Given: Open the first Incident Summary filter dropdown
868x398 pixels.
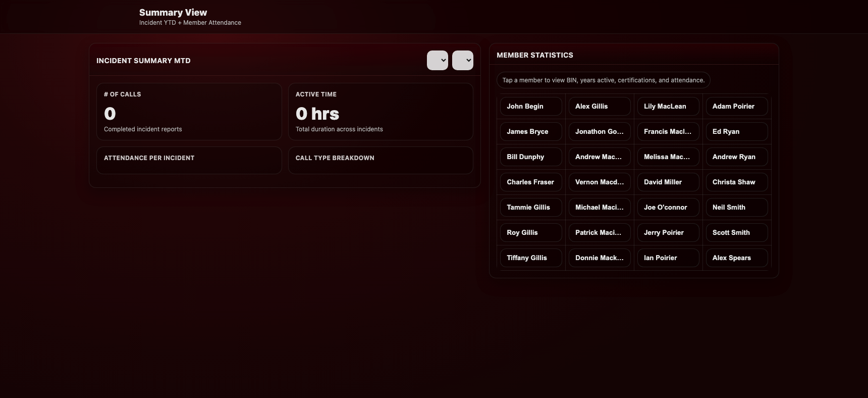Looking at the screenshot, I should [x=437, y=61].
